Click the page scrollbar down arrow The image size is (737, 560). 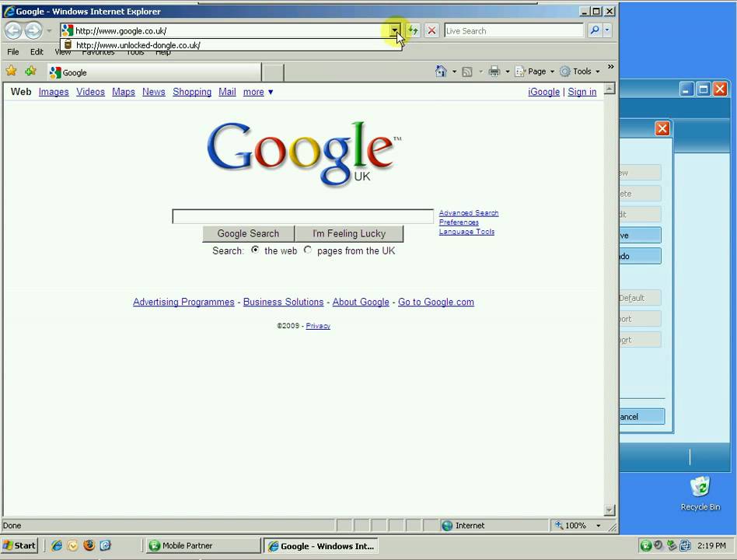coord(610,510)
